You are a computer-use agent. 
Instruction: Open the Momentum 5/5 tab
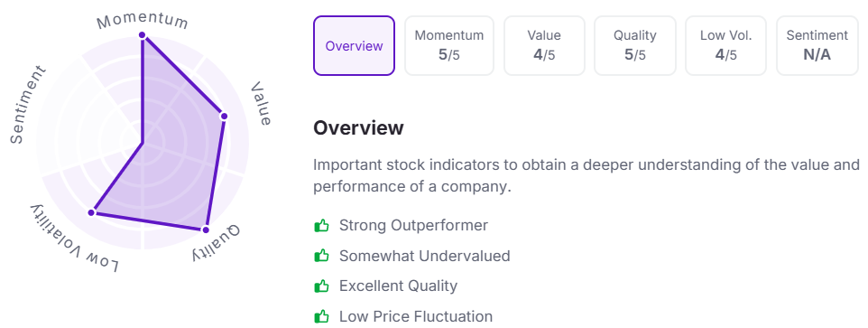pos(449,45)
